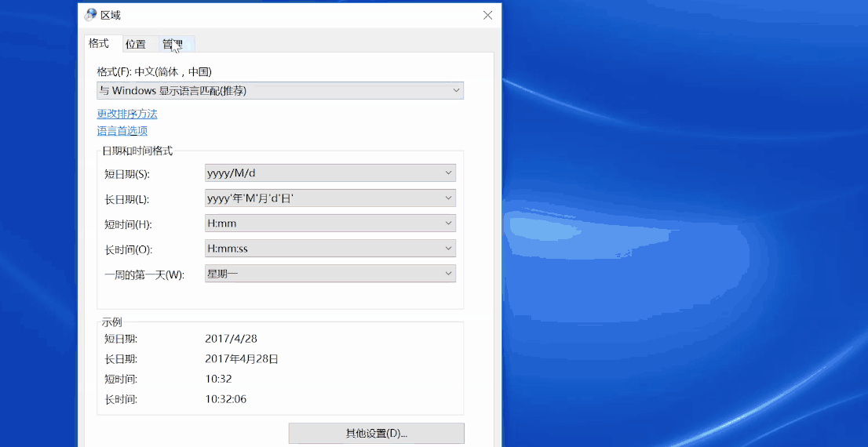Image resolution: width=868 pixels, height=447 pixels.
Task: Click the 区域 window title text
Action: (110, 16)
